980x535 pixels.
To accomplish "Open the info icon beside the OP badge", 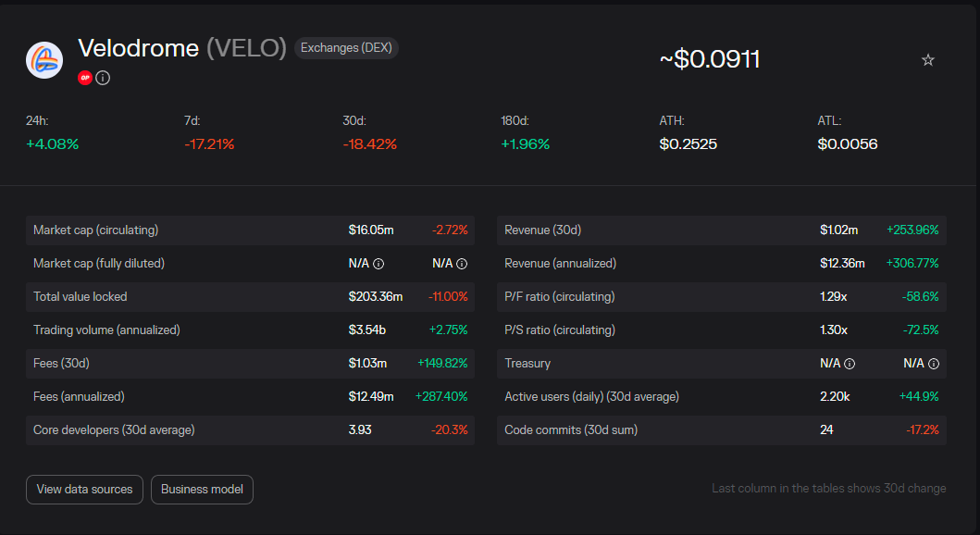I will [103, 78].
